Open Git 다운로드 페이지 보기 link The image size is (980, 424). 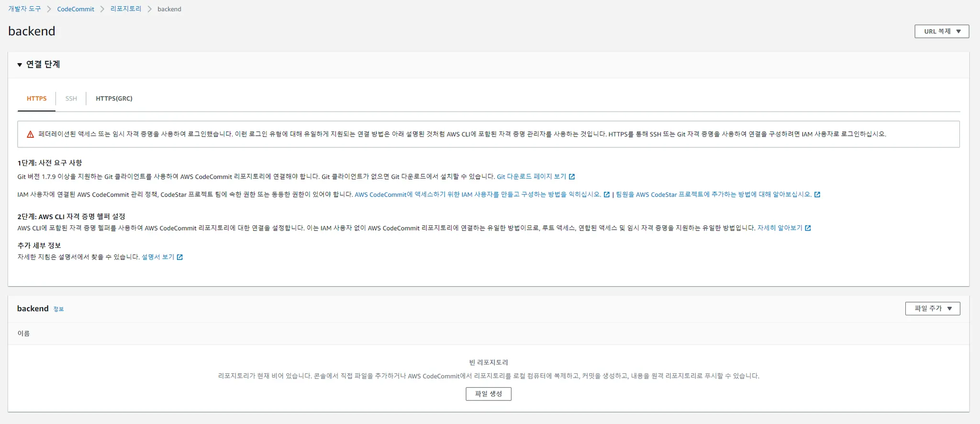pyautogui.click(x=531, y=177)
